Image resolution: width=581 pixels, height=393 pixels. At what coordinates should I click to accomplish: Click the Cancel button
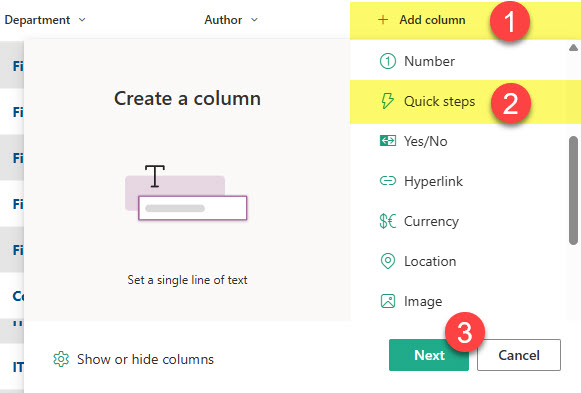tap(519, 355)
